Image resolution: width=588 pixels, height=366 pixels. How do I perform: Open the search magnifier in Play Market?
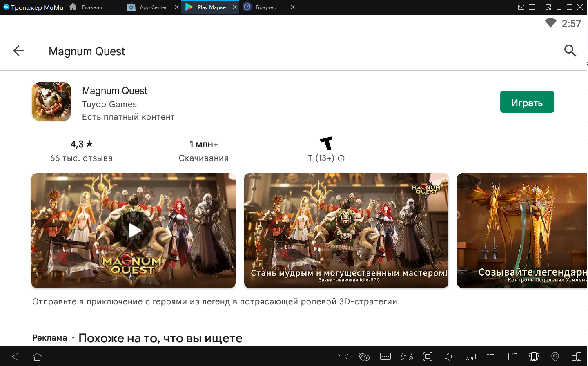(570, 51)
